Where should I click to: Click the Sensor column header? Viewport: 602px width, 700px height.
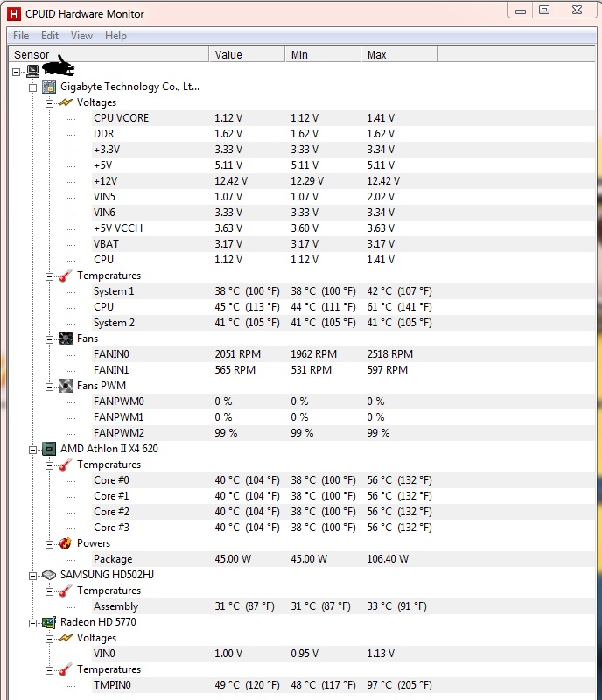click(108, 54)
